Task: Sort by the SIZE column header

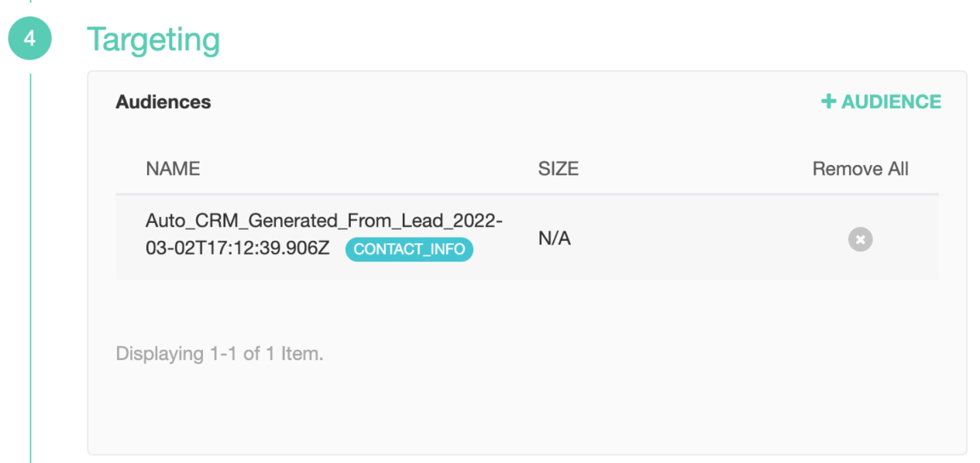Action: coord(558,169)
